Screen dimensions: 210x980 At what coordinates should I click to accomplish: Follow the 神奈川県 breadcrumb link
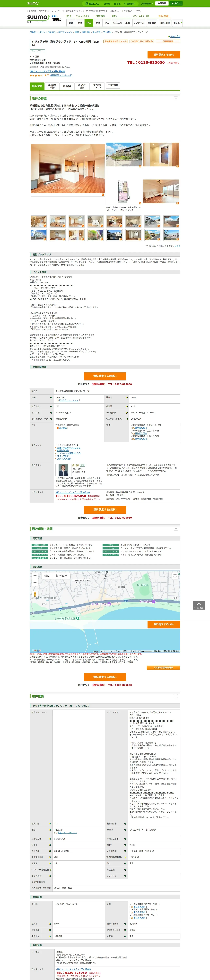click(x=86, y=32)
